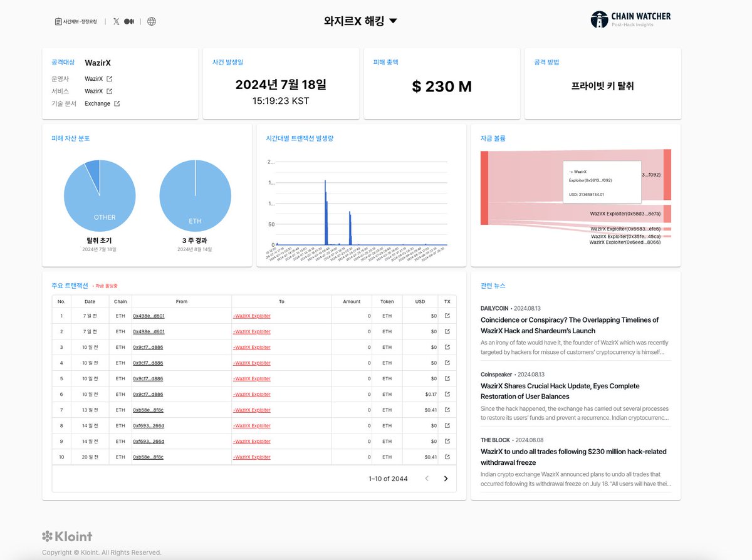The height and width of the screenshot is (560, 752).
Task: Click the From column header
Action: [x=182, y=301]
